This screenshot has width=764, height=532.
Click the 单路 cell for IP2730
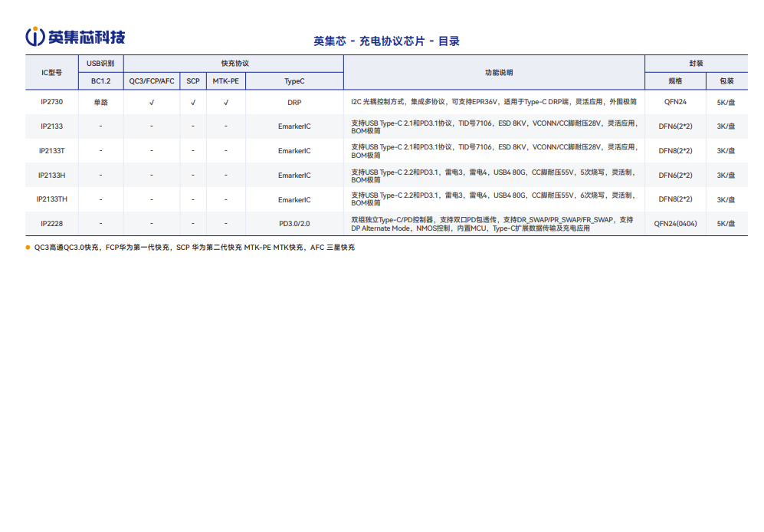pyautogui.click(x=101, y=103)
